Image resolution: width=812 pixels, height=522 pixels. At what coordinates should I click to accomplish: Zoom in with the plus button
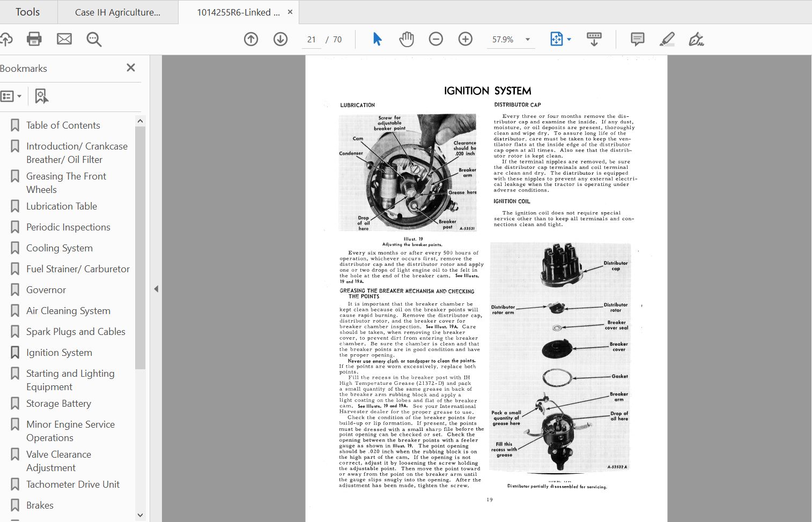(466, 39)
